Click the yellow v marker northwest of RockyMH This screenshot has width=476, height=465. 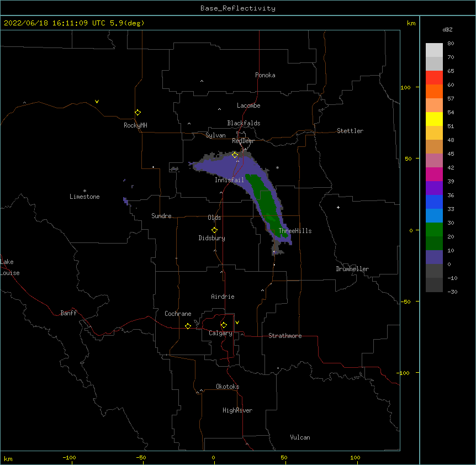[97, 102]
